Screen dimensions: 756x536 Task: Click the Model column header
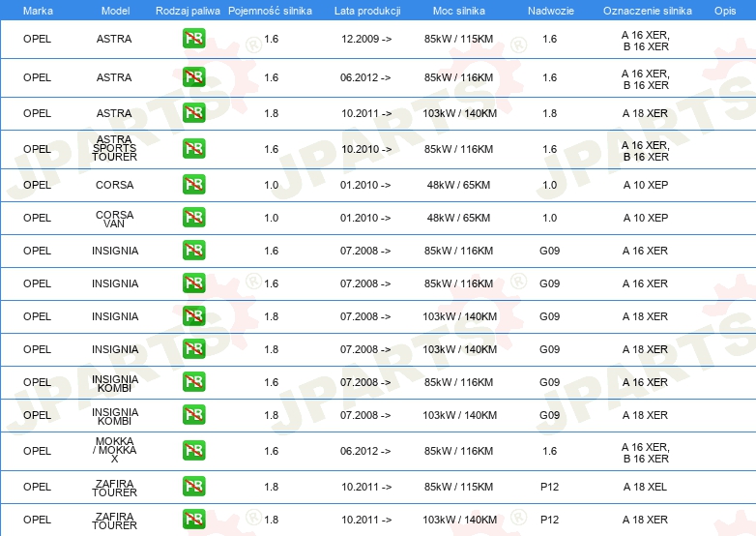[115, 10]
